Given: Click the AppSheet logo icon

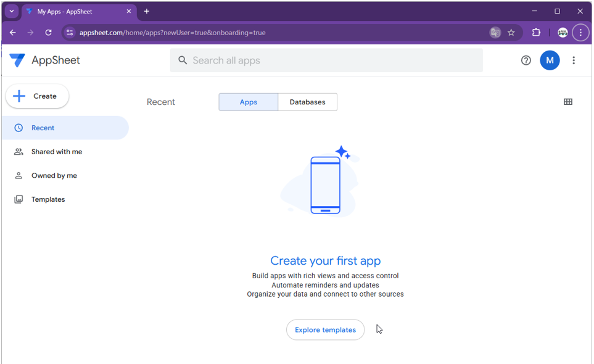Looking at the screenshot, I should click(x=17, y=60).
